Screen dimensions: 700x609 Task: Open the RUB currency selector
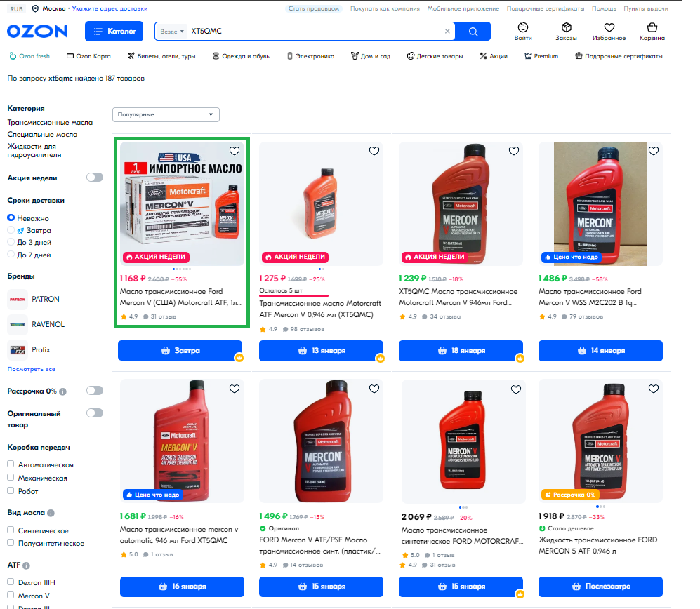point(17,9)
